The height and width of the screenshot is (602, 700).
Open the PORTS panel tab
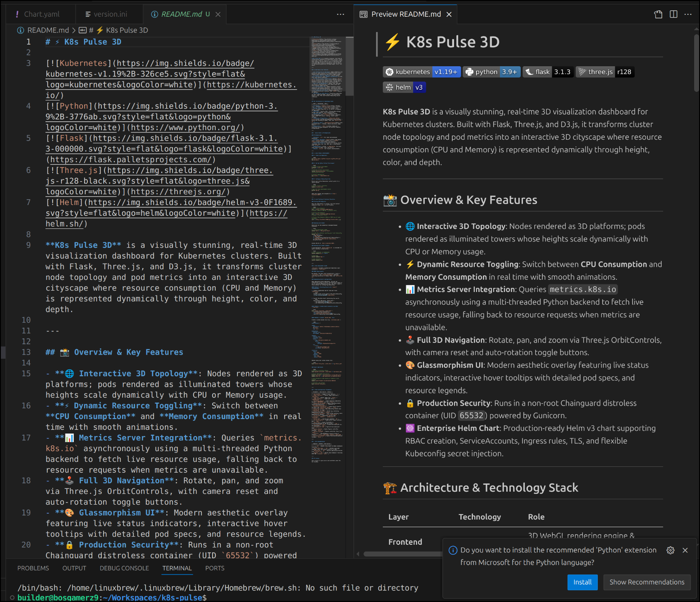(x=215, y=568)
